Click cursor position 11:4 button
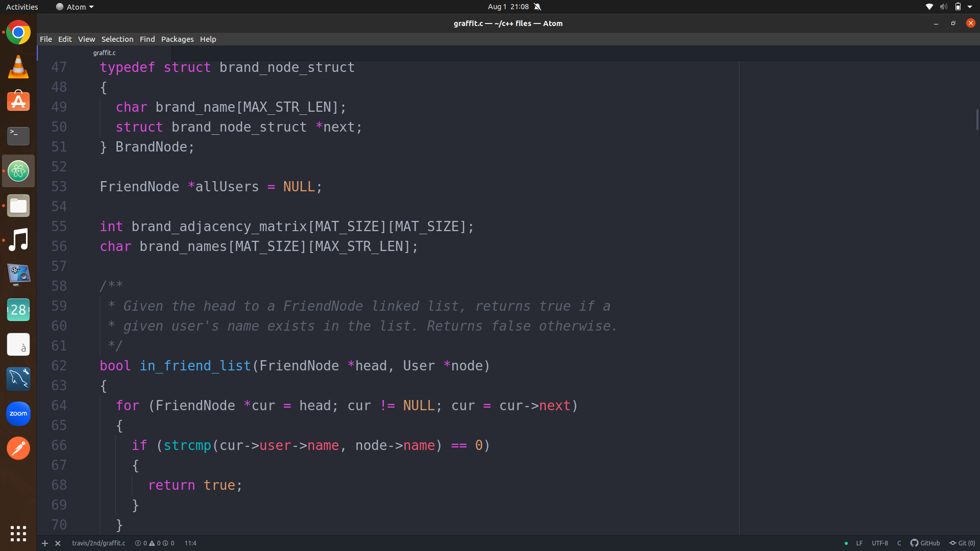 pos(190,543)
